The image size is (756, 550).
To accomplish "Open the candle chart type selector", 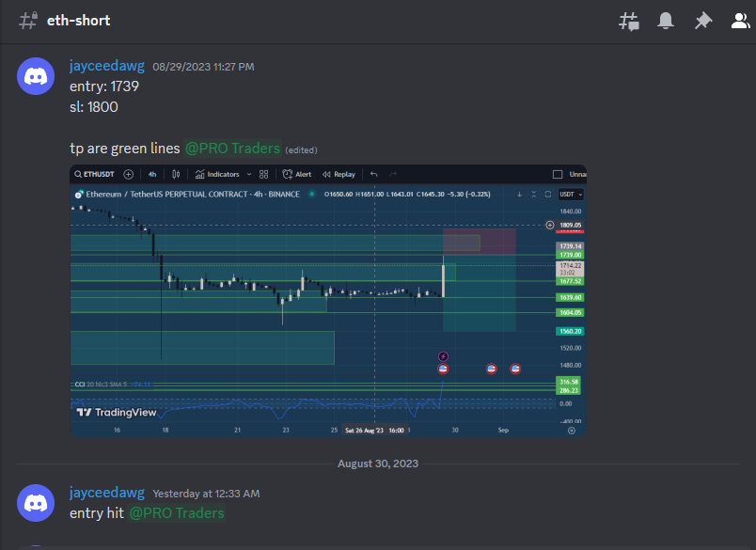I will click(x=176, y=175).
